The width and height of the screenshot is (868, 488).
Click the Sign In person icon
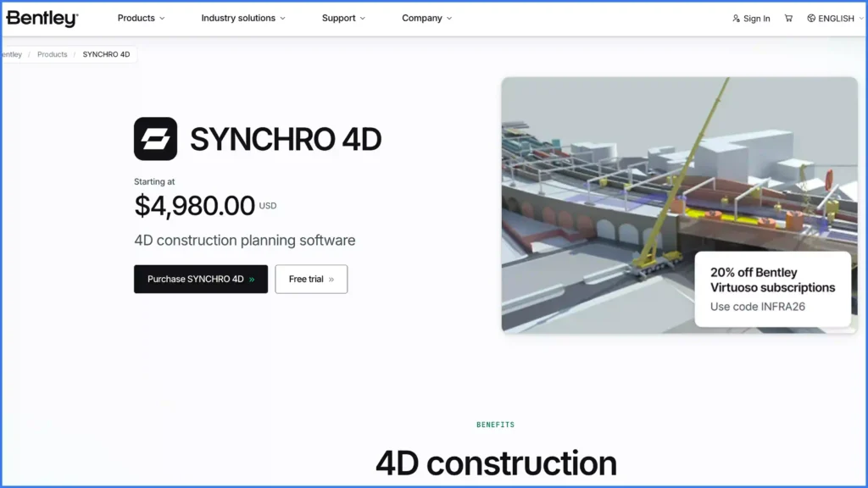coord(736,19)
